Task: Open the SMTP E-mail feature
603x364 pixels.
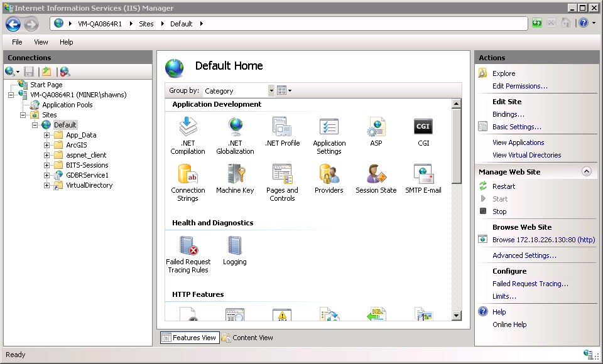Action: (423, 179)
